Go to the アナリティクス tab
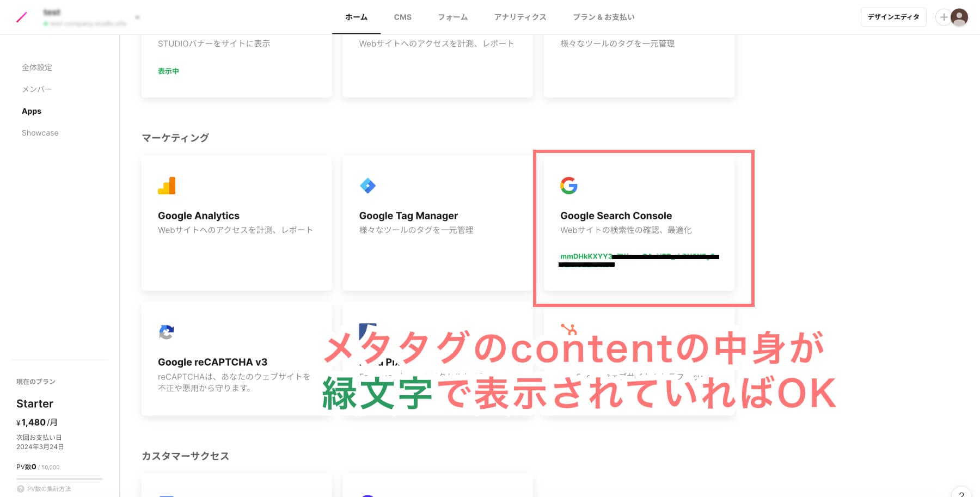The image size is (980, 497). click(520, 17)
